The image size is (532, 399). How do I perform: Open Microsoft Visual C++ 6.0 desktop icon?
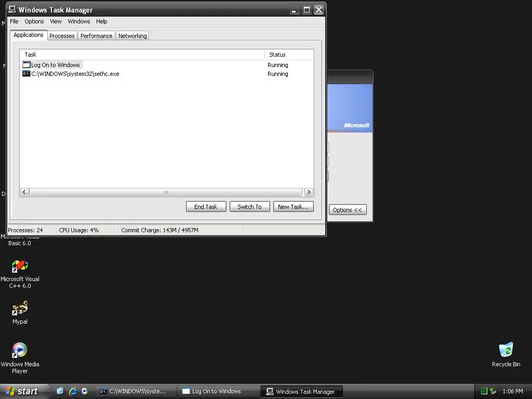tap(20, 274)
